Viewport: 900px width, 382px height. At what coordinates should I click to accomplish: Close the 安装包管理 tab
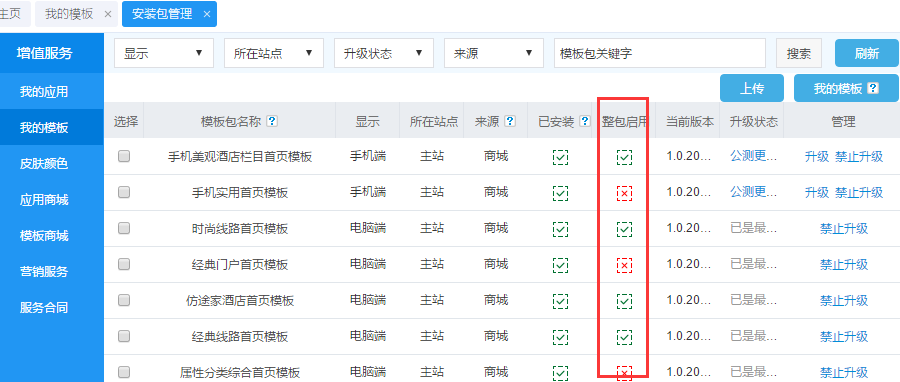(x=207, y=14)
